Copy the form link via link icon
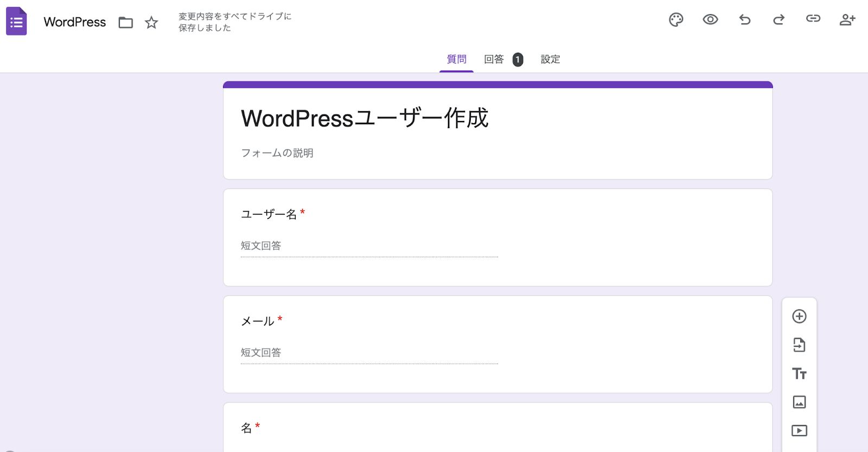 pos(813,19)
